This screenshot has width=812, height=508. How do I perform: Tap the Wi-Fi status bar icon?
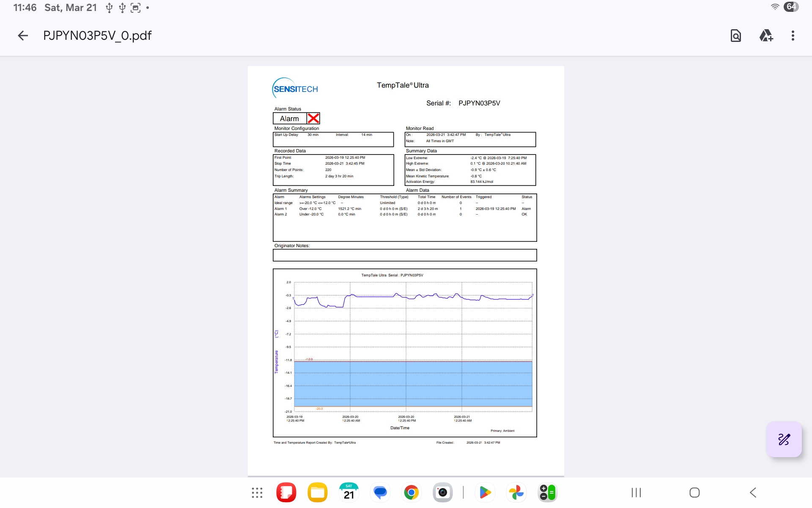click(x=775, y=7)
